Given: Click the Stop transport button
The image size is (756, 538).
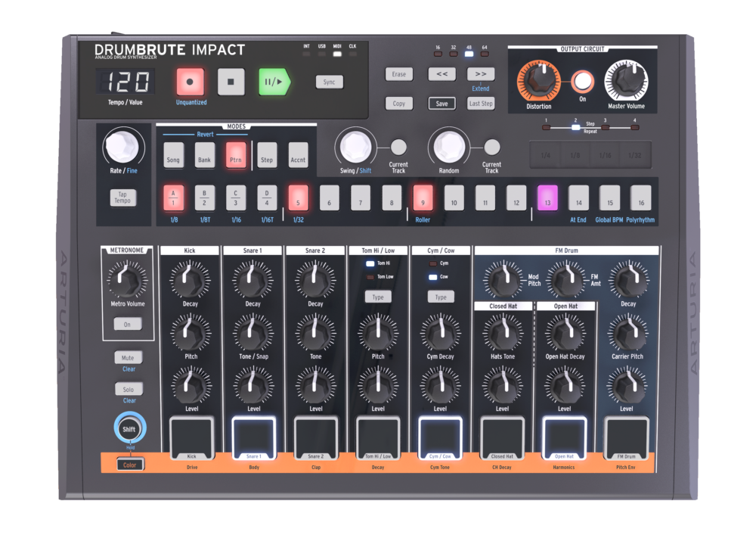Looking at the screenshot, I should 231,82.
